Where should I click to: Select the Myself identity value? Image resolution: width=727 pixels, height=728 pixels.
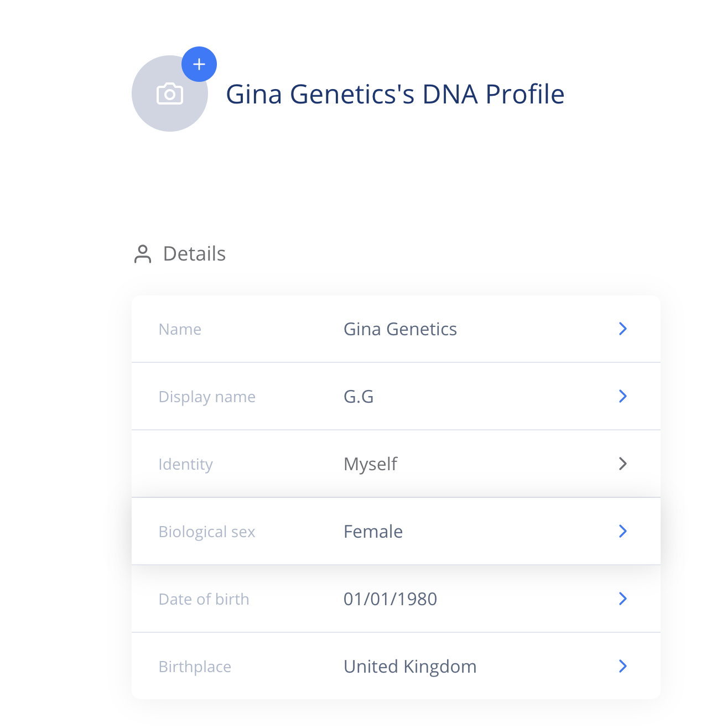(370, 464)
